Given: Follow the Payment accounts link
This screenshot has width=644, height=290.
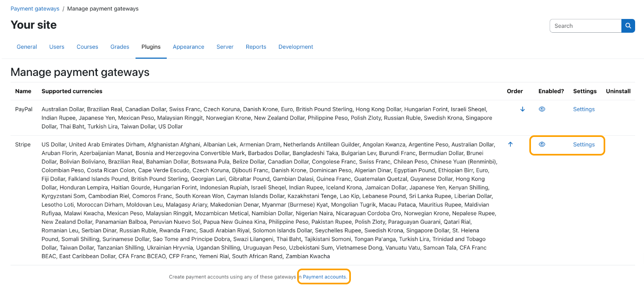Looking at the screenshot, I should pyautogui.click(x=325, y=277).
